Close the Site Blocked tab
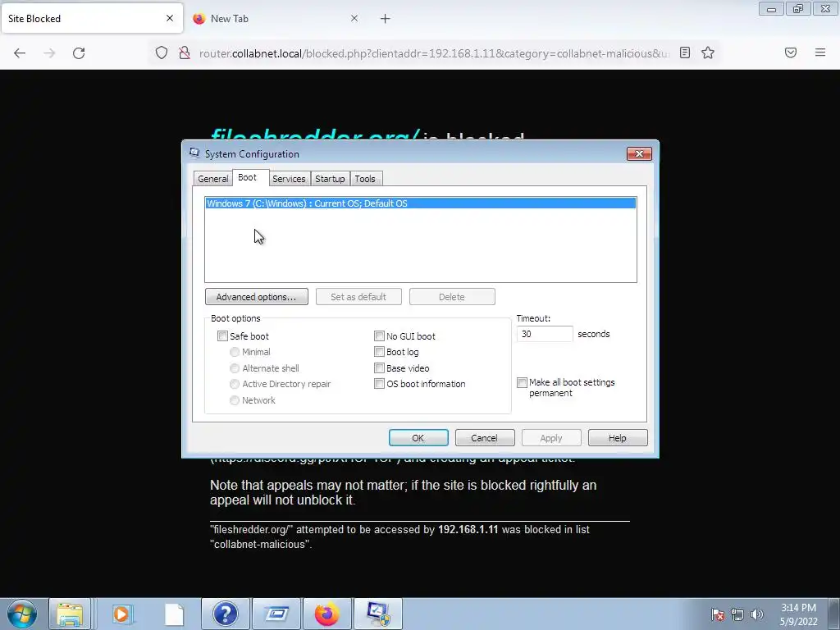 (x=170, y=18)
